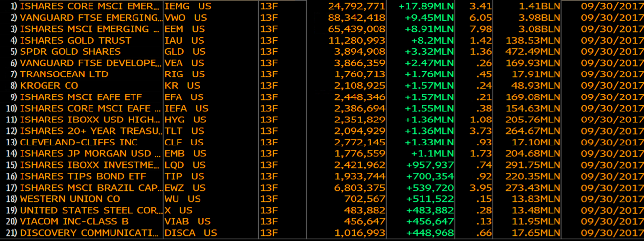Screen dimensions: 644x241
Task: Click the +539,720 change value
Action: coord(430,188)
